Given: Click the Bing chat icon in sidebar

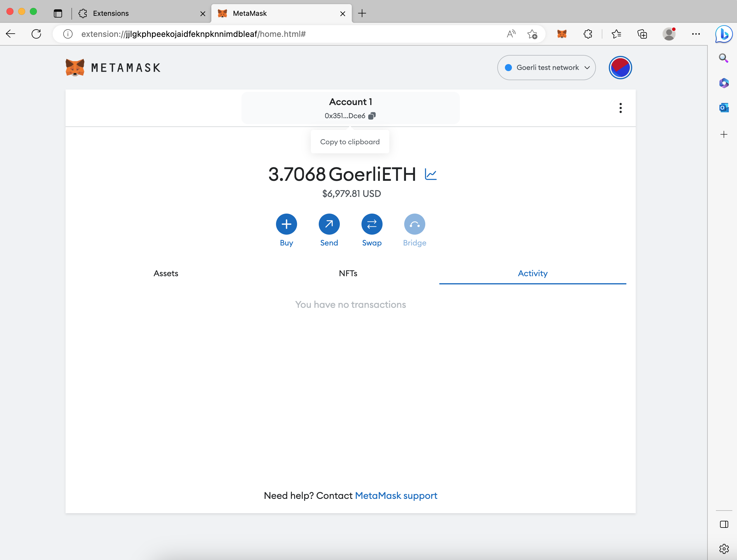Looking at the screenshot, I should point(723,34).
